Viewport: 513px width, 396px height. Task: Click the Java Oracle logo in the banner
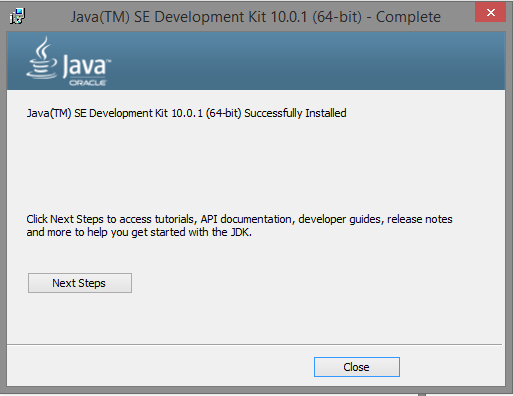click(x=69, y=62)
